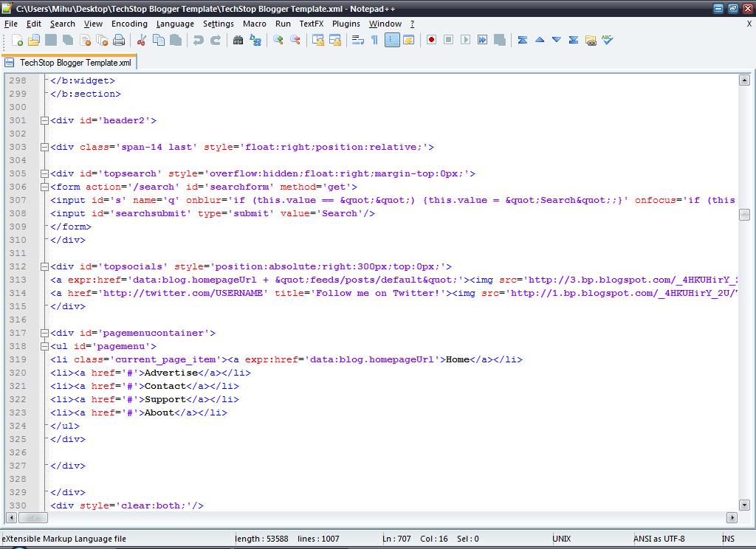Click the Save recorded macro icon
The width and height of the screenshot is (756, 549).
(x=500, y=41)
